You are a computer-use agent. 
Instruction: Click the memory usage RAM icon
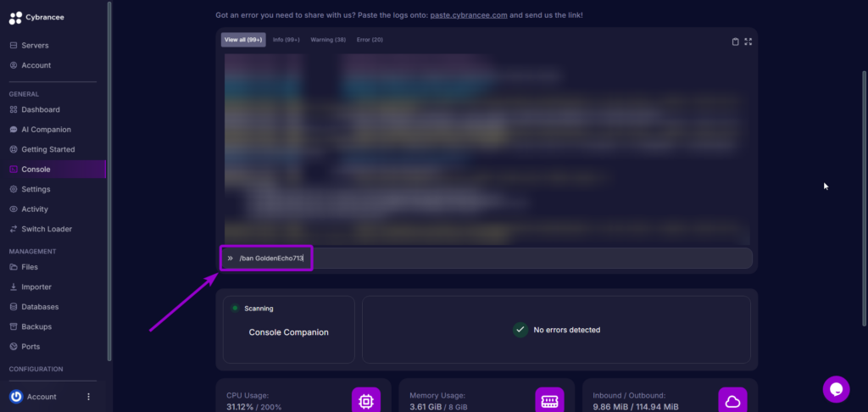click(x=549, y=401)
